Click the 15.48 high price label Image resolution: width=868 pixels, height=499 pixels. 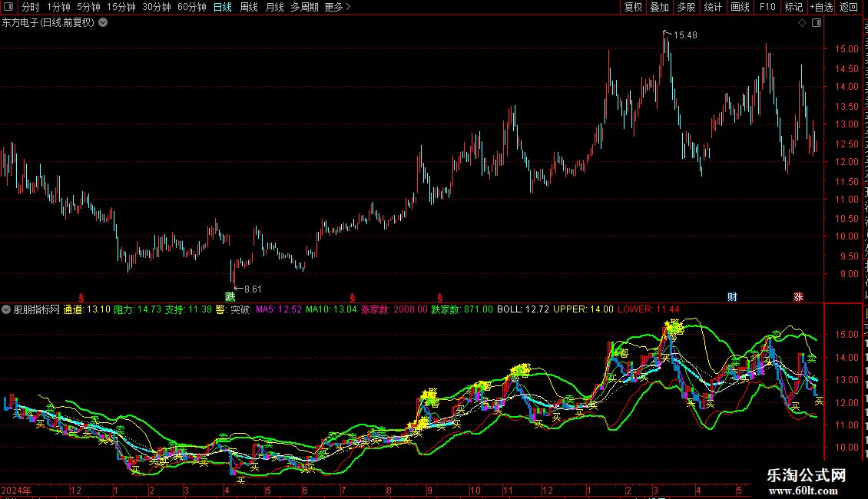point(685,35)
